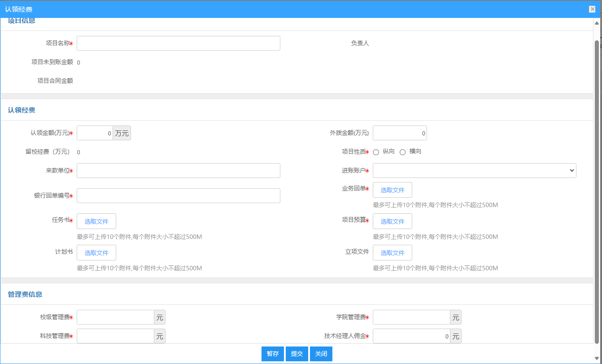Image resolution: width=602 pixels, height=364 pixels.
Task: Submit the form with 提交 button
Action: [x=297, y=354]
